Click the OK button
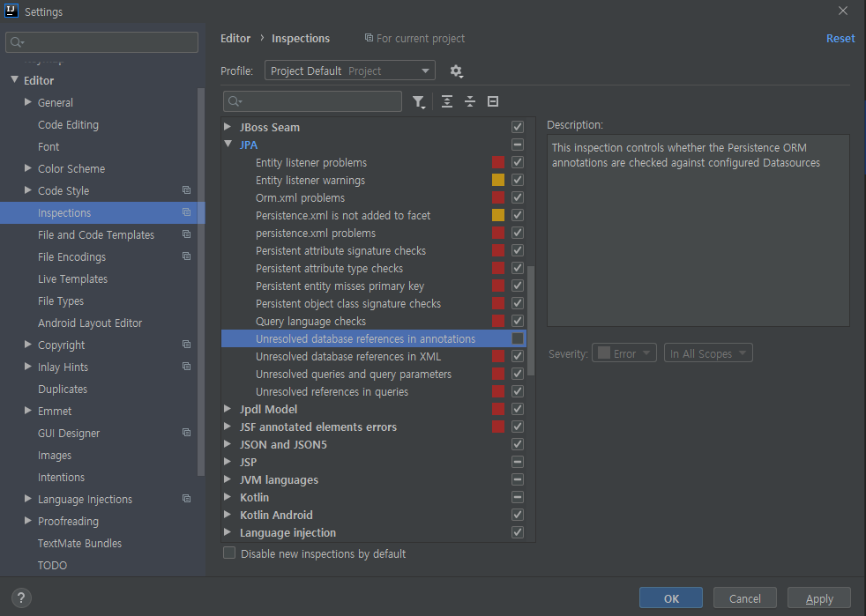 pos(671,598)
